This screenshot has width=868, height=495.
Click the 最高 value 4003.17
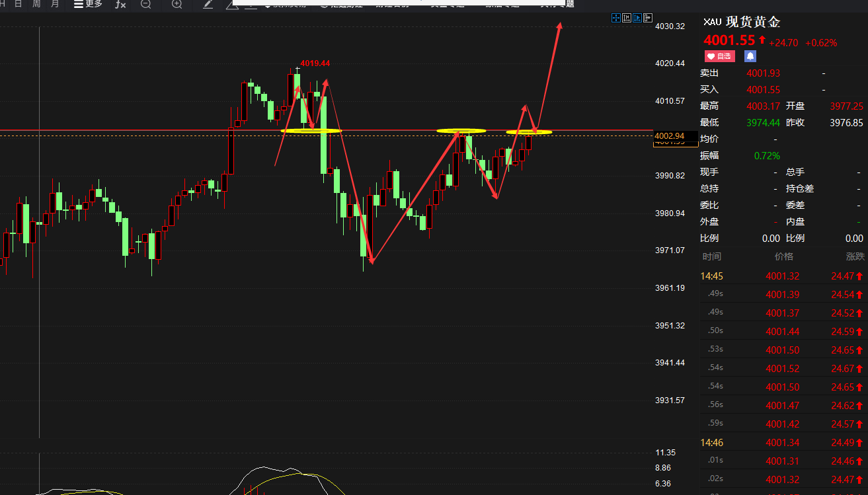tap(764, 106)
